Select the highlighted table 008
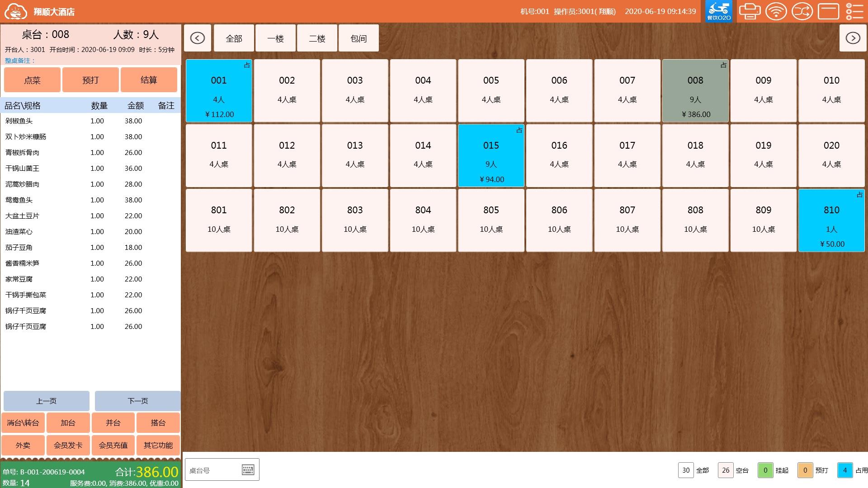This screenshot has width=868, height=488. point(695,91)
